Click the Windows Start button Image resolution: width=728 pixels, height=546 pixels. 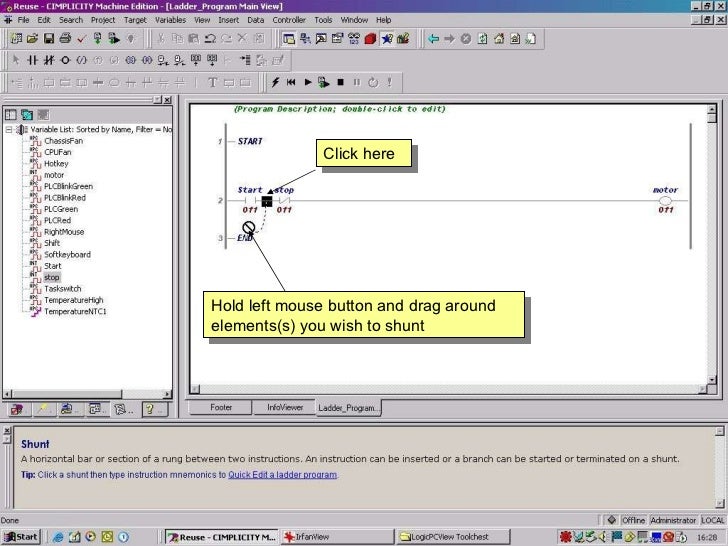pyautogui.click(x=21, y=537)
